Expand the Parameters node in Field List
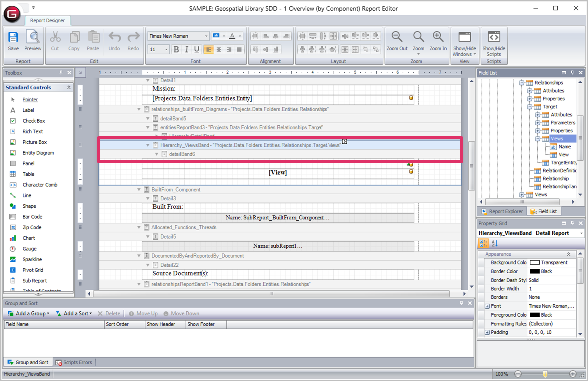The width and height of the screenshot is (588, 381). click(x=538, y=123)
